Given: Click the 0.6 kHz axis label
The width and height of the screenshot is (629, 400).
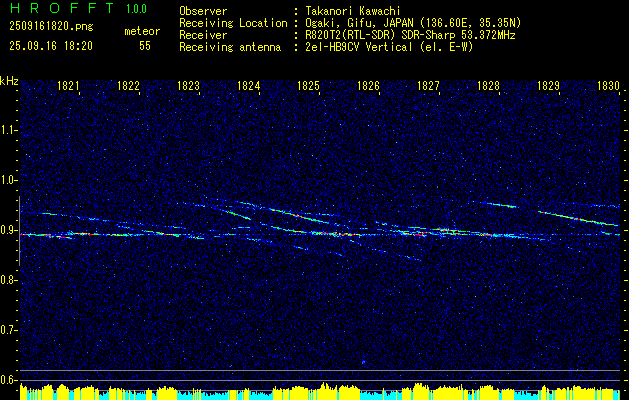Looking at the screenshot, I should click(x=8, y=380).
